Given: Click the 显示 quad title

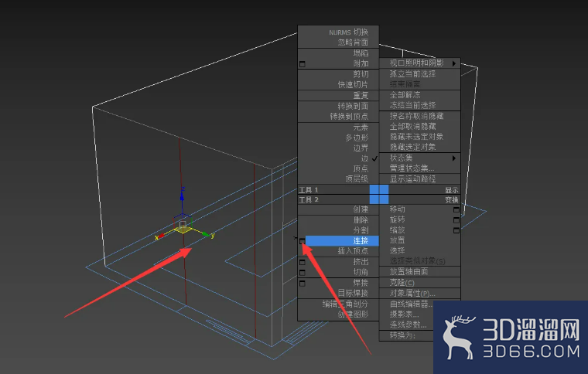Looking at the screenshot, I should (x=452, y=190).
